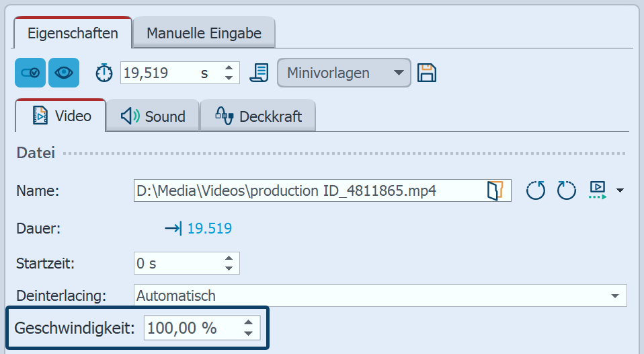The width and height of the screenshot is (644, 354).
Task: Rotate video clockwise
Action: [x=566, y=190]
